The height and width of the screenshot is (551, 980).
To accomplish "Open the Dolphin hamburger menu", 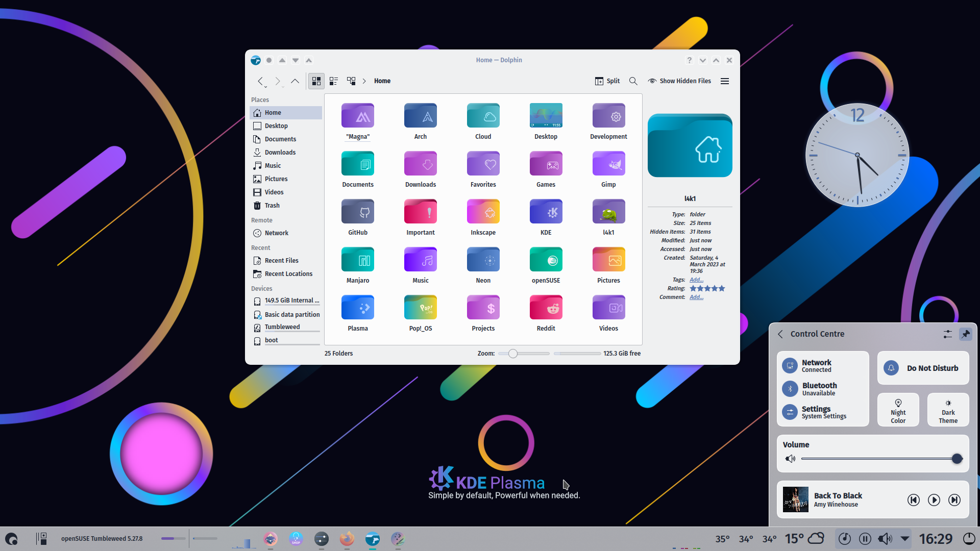I will [x=725, y=81].
